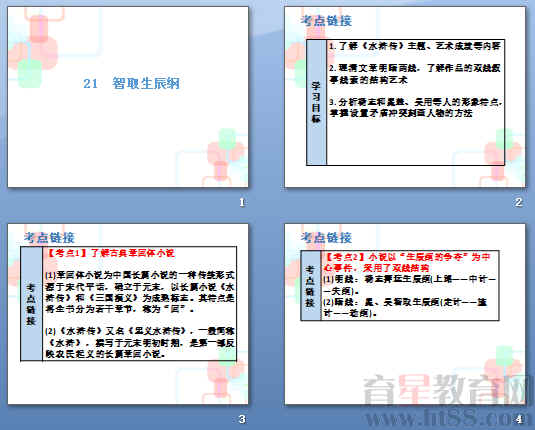Click the red 【考点2】 heading on slide 4

(407, 262)
